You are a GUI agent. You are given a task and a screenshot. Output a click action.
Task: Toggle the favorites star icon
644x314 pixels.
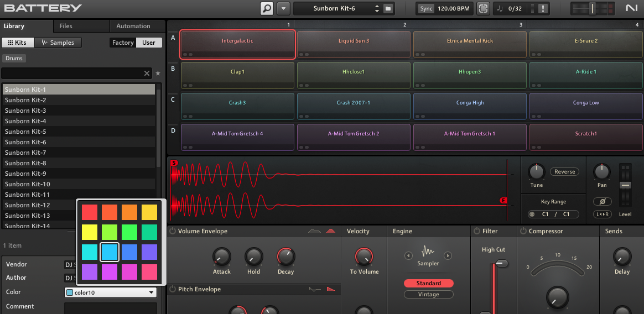click(158, 74)
